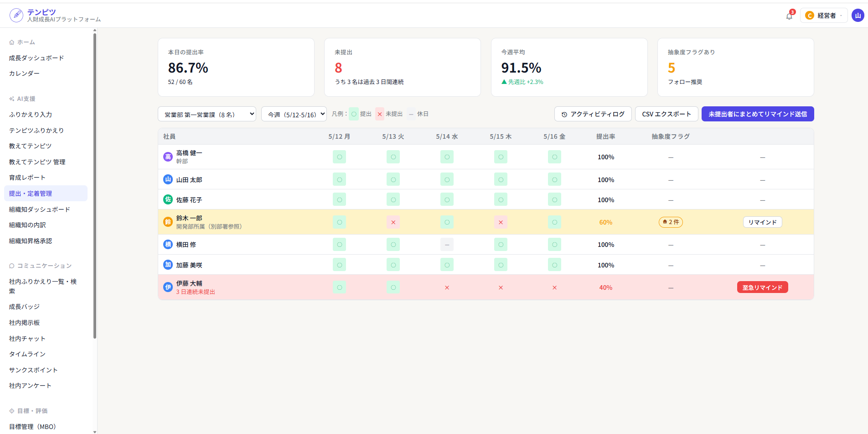Viewport: 868px width, 434px height.
Task: Click 鈴木 一郎's 5/13 unsubmitted mark
Action: click(393, 222)
